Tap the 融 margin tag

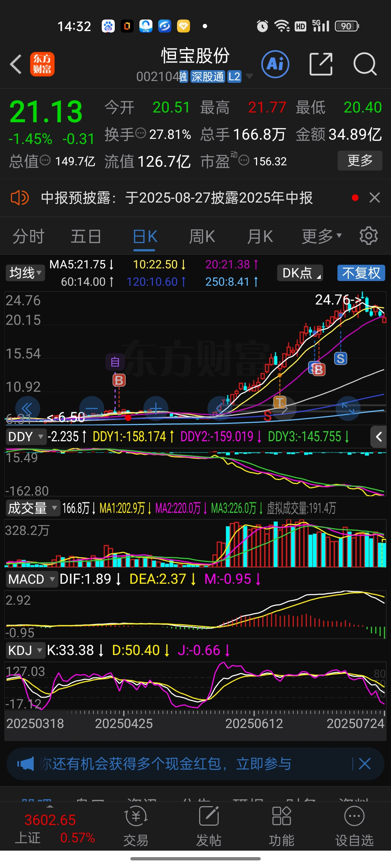(x=184, y=77)
